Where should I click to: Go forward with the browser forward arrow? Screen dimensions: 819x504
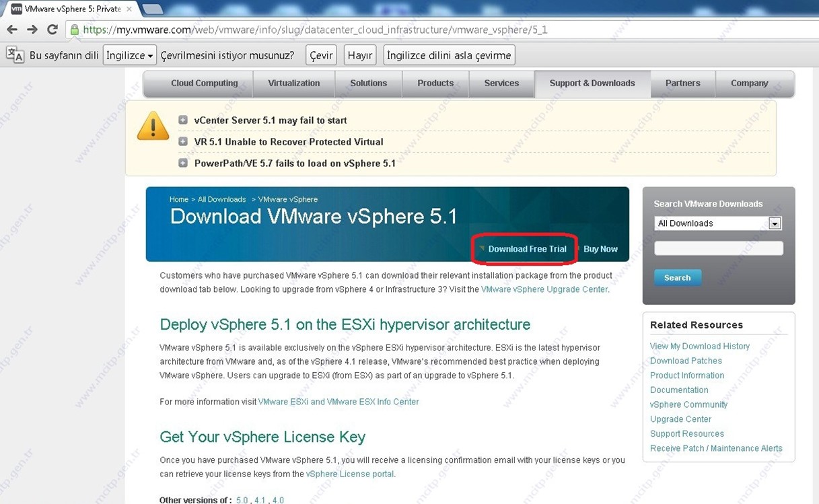32,30
